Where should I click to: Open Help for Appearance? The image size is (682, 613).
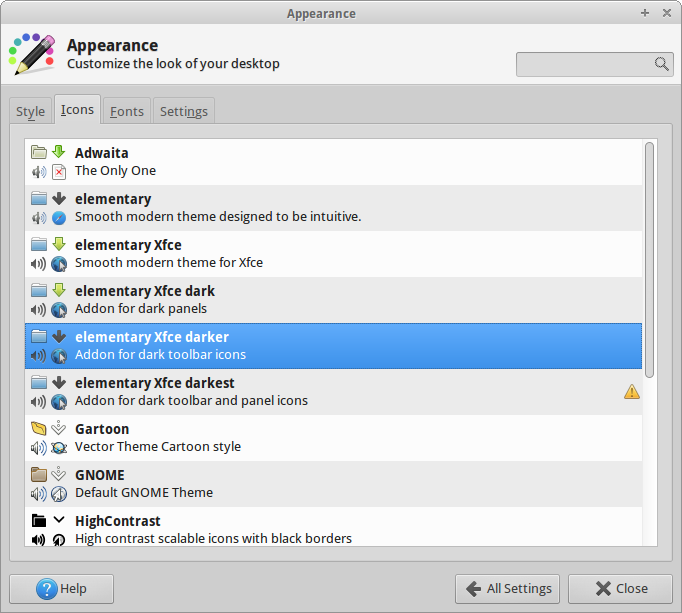(x=61, y=589)
